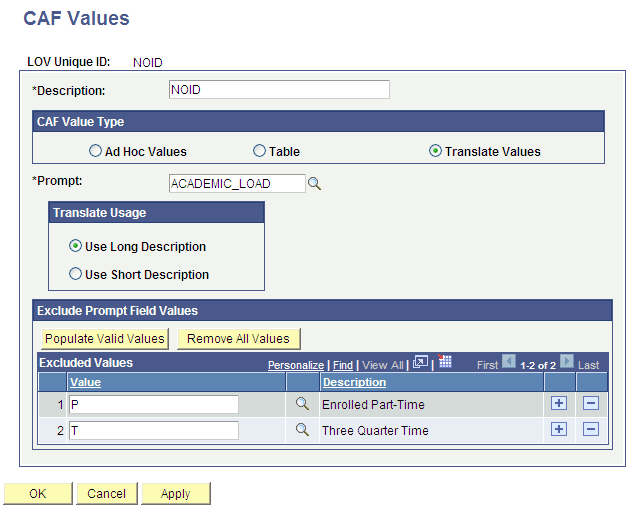Focus the row 2 Value field T
633x509 pixels.
(154, 430)
